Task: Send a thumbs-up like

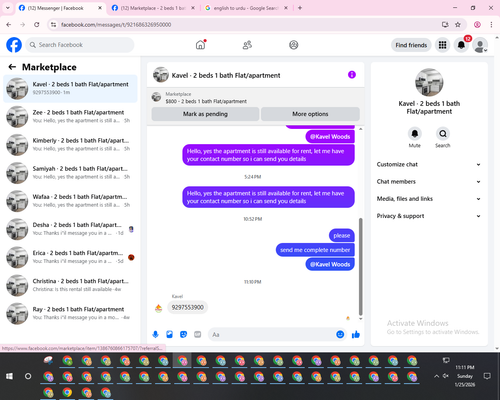Action: click(356, 334)
